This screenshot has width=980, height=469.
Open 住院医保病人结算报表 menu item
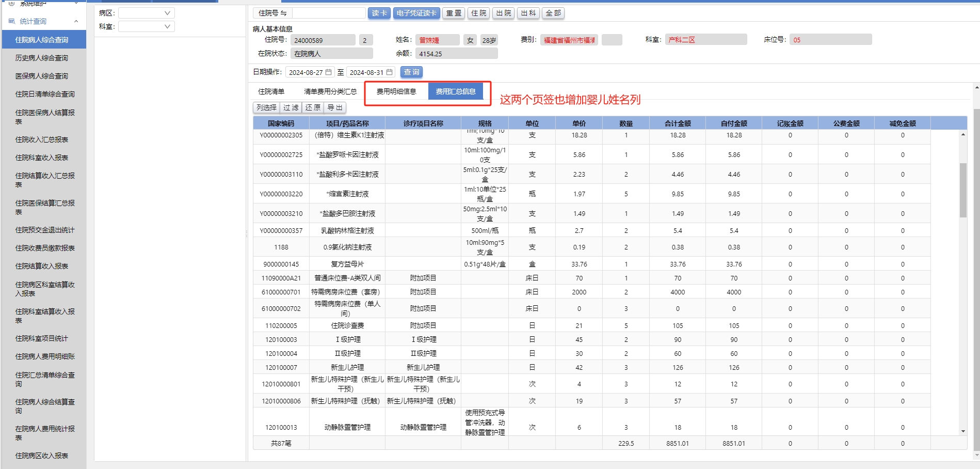point(44,117)
